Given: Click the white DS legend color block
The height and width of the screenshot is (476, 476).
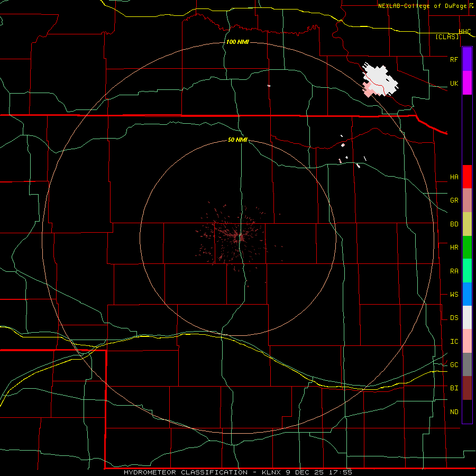Looking at the screenshot, I should pyautogui.click(x=467, y=317).
